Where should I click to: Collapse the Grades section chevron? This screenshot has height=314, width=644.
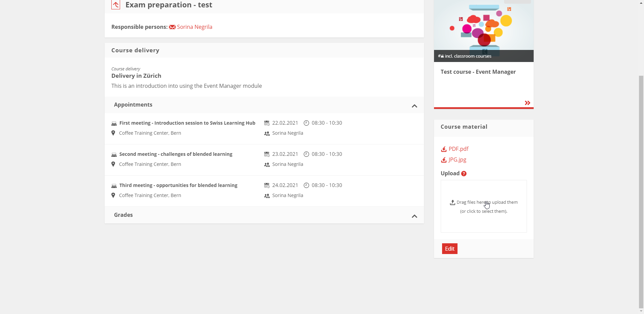click(x=414, y=216)
